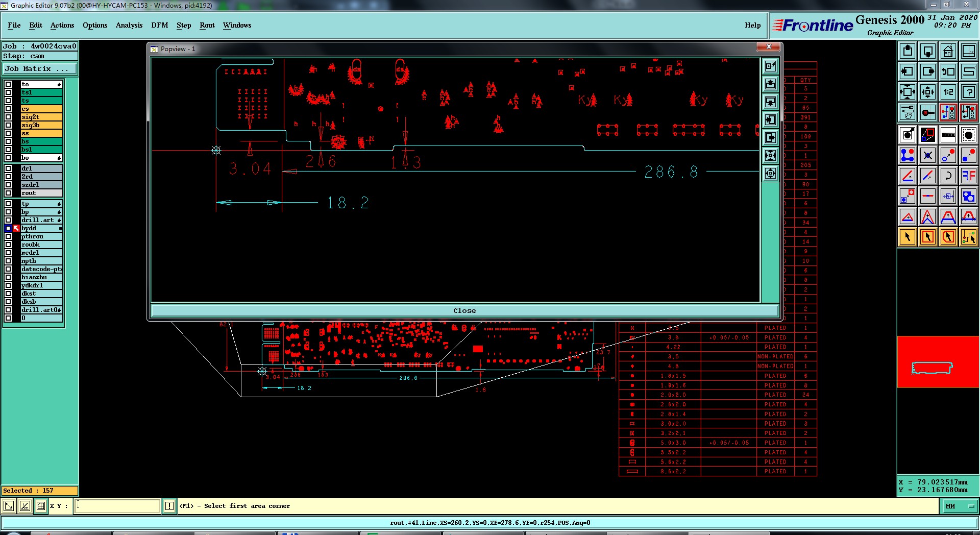Select the dkst layer row
The width and height of the screenshot is (980, 535).
41,294
